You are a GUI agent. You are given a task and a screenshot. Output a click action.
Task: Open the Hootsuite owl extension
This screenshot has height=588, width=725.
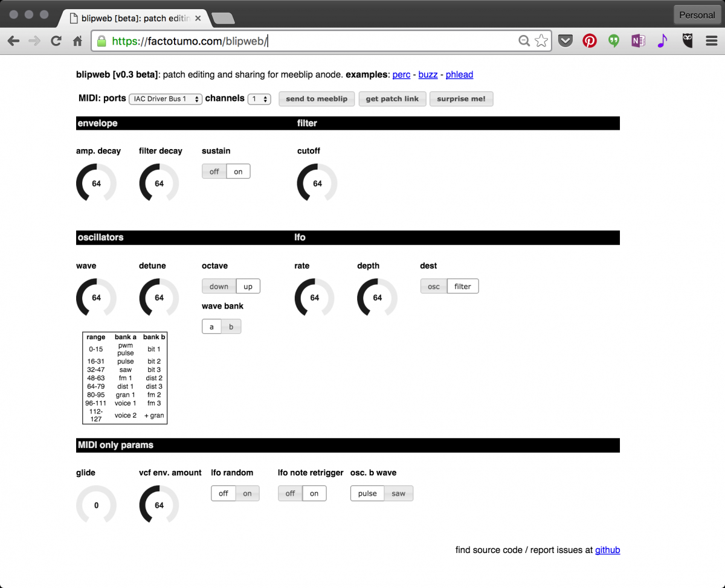688,41
